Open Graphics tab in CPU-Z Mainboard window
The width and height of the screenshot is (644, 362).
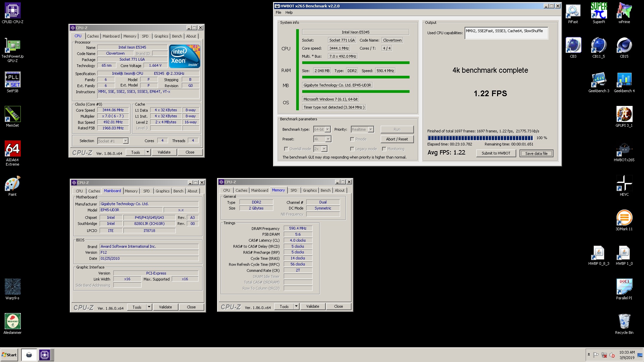point(162,191)
